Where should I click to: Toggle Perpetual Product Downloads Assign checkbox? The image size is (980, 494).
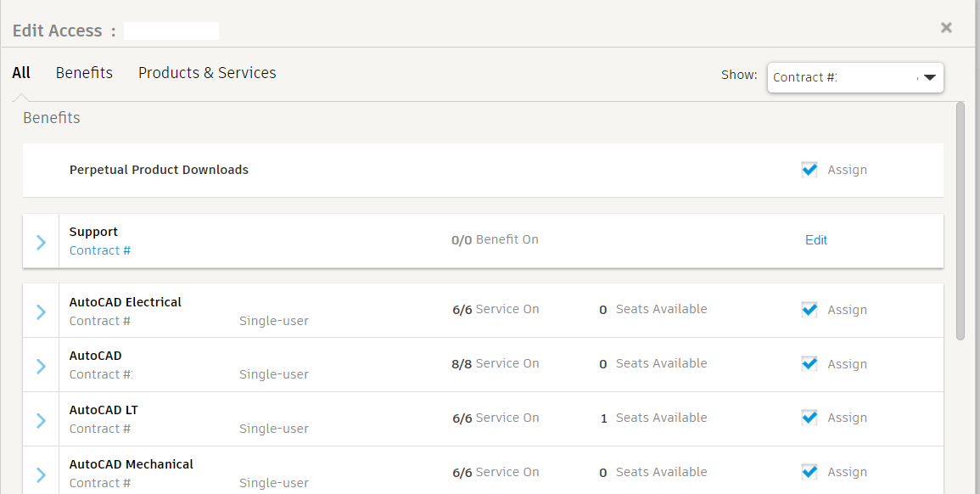809,170
